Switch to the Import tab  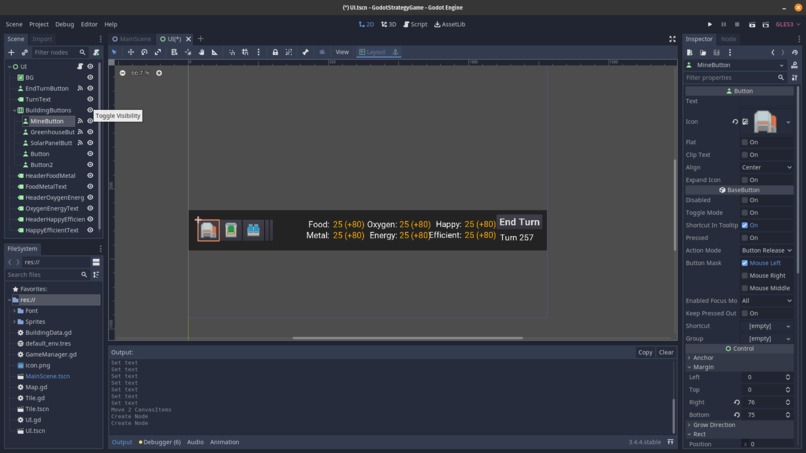click(42, 39)
